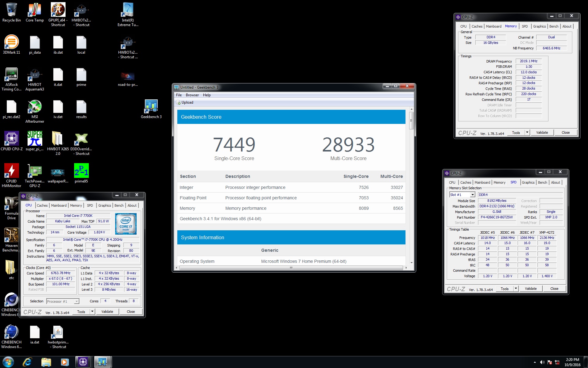This screenshot has height=368, width=588.
Task: Launch Internet Explorer from taskbar
Action: [x=27, y=362]
